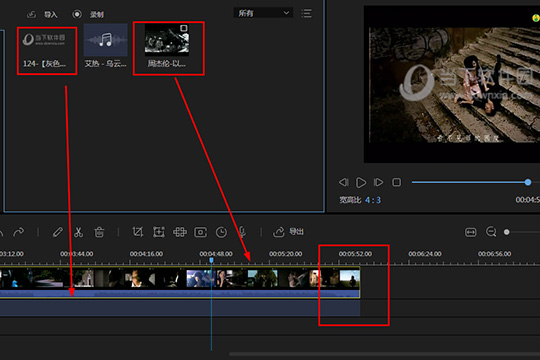Play the preview video
This screenshot has height=360, width=540.
click(x=361, y=182)
